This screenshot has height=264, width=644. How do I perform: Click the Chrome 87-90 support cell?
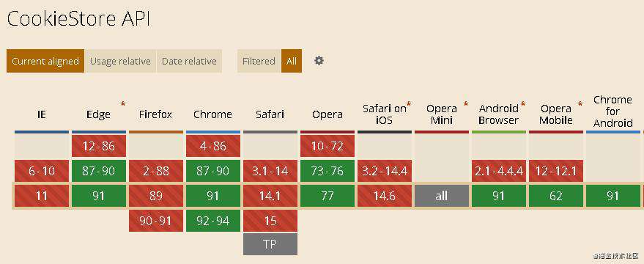[x=212, y=171]
